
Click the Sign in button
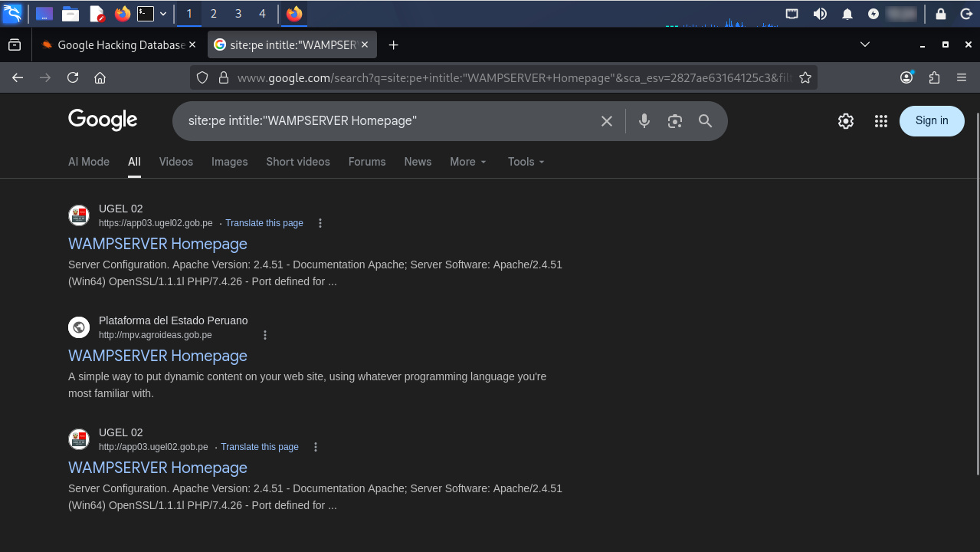point(931,120)
